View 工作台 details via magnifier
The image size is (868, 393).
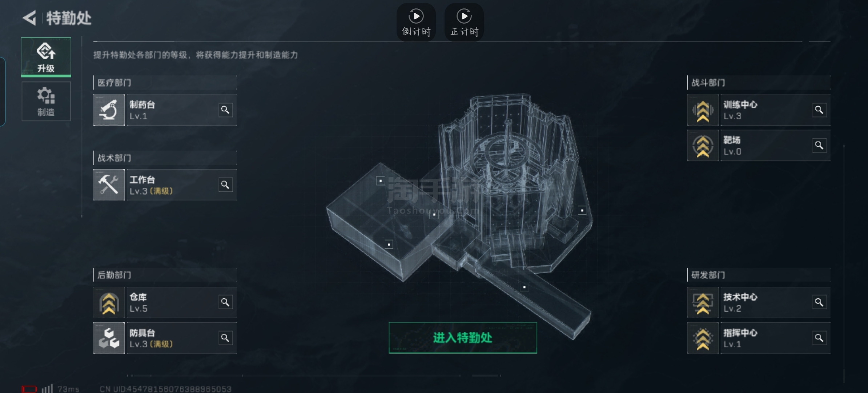225,185
